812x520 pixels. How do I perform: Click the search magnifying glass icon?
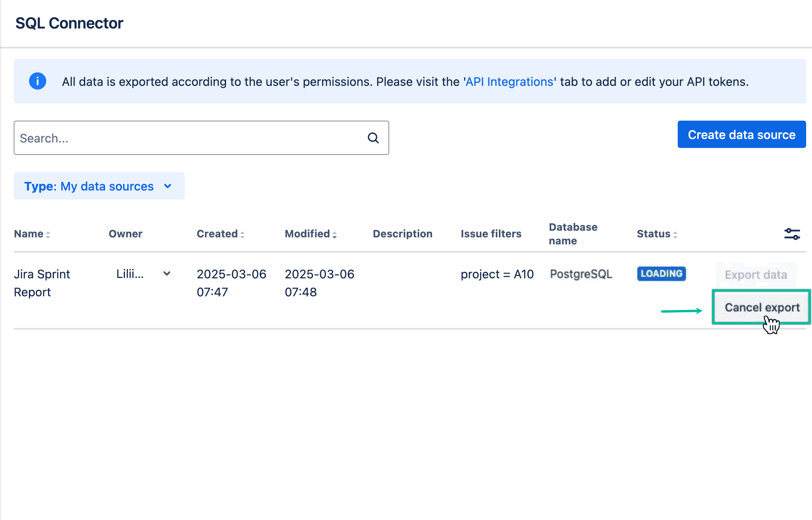pos(373,138)
